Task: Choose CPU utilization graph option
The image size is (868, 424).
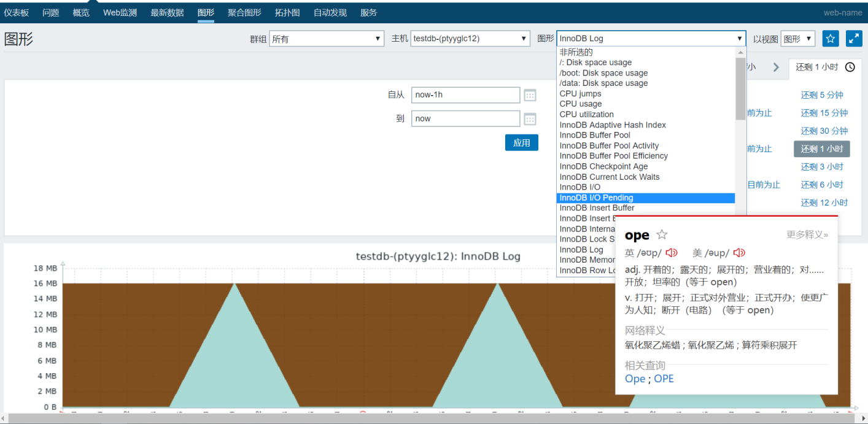Action: pos(646,114)
